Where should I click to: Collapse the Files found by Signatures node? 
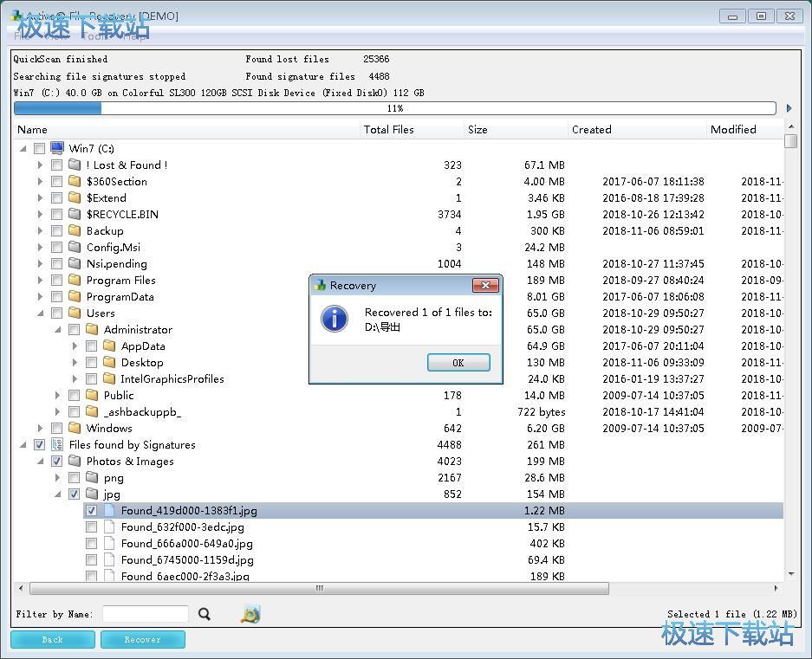(23, 445)
